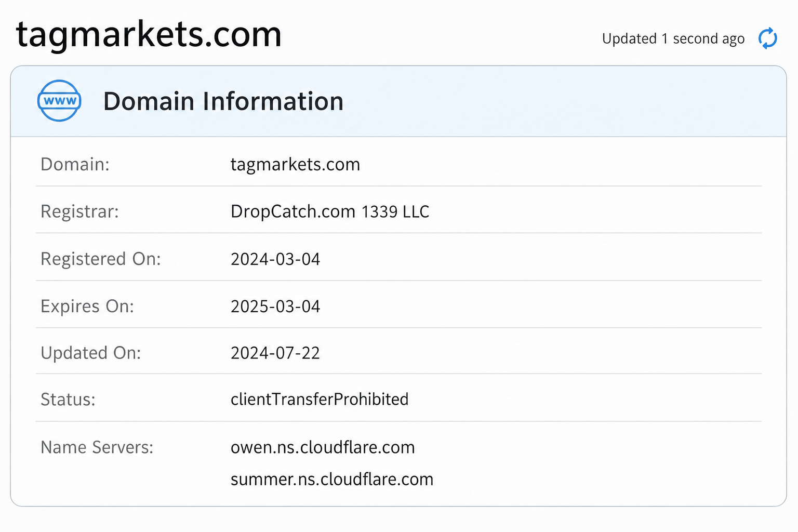Click the Registered On: label

pyautogui.click(x=101, y=259)
